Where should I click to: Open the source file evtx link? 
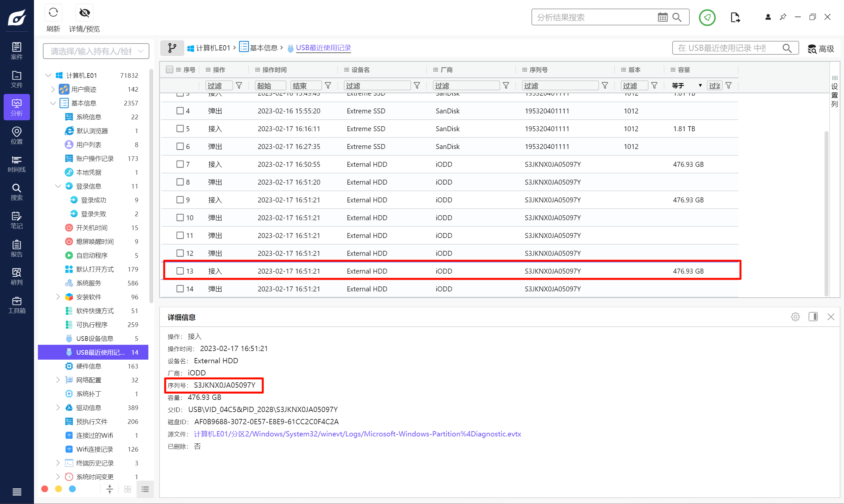(x=357, y=434)
